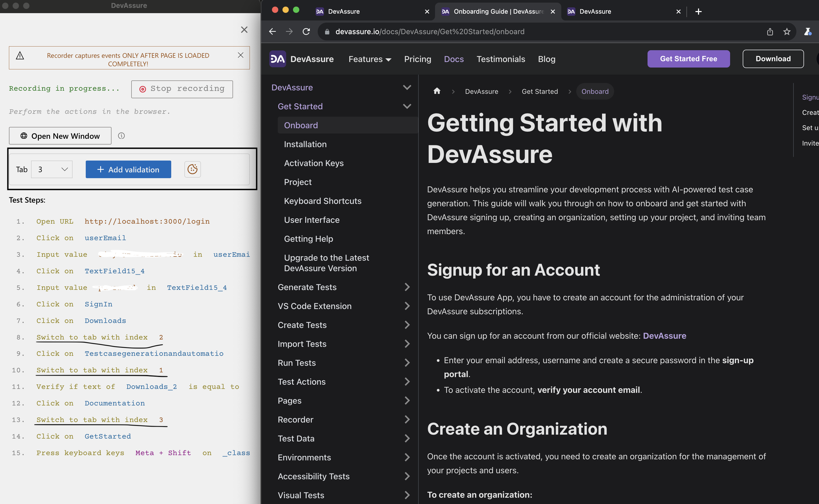Click the warning triangle on the recorder notice
The width and height of the screenshot is (819, 504).
coord(20,56)
